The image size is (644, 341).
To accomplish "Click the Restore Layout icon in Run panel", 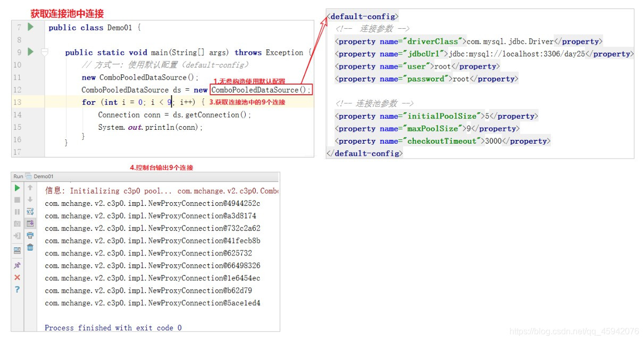I will coord(18,250).
